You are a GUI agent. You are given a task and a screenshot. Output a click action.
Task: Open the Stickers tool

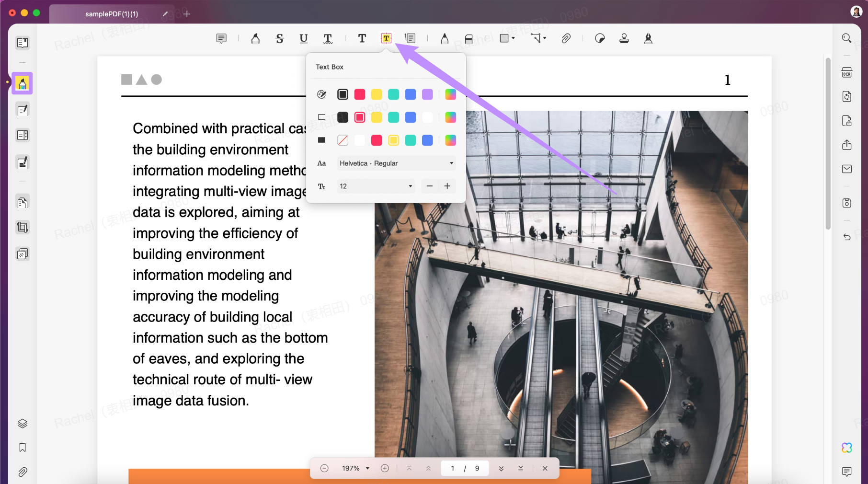600,38
